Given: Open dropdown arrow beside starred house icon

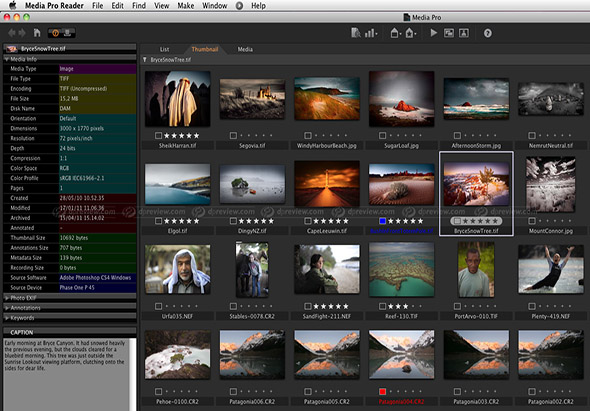Looking at the screenshot, I should pyautogui.click(x=416, y=35).
